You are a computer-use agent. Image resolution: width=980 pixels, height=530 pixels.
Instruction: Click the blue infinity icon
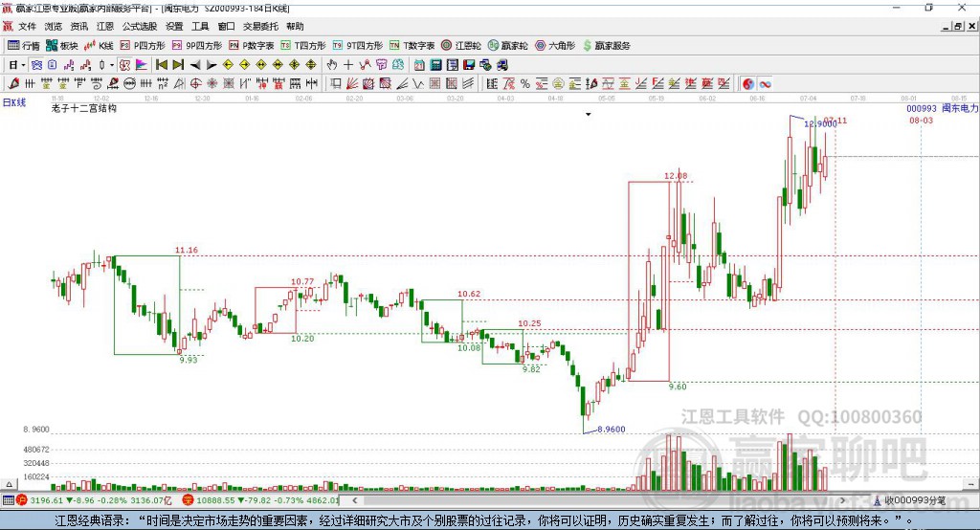point(765,84)
